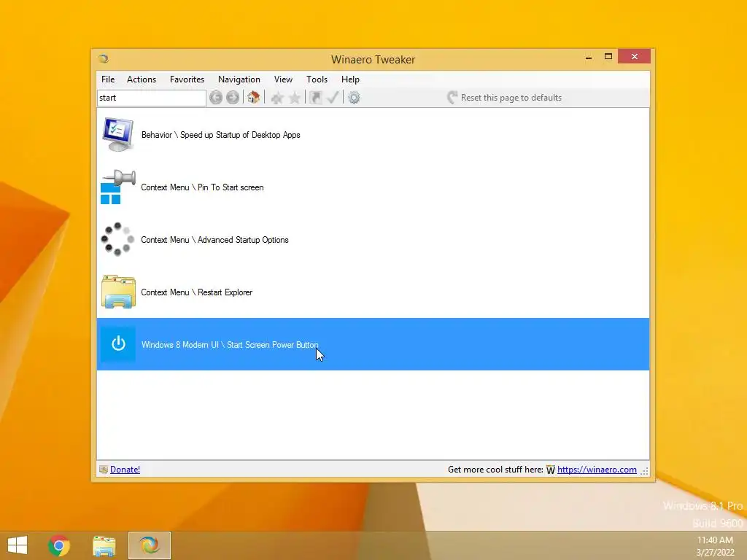This screenshot has width=747, height=560.
Task: Launch Google Chrome from taskbar
Action: pos(59,545)
